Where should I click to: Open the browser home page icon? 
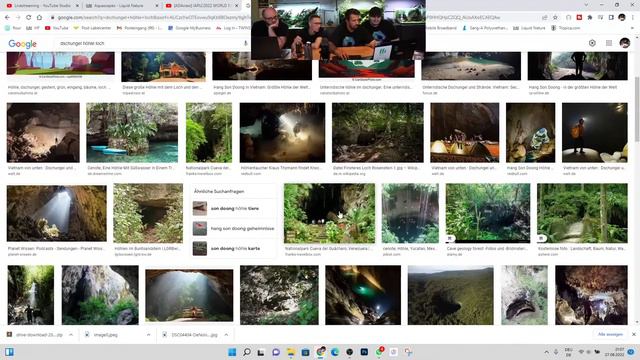coord(40,18)
